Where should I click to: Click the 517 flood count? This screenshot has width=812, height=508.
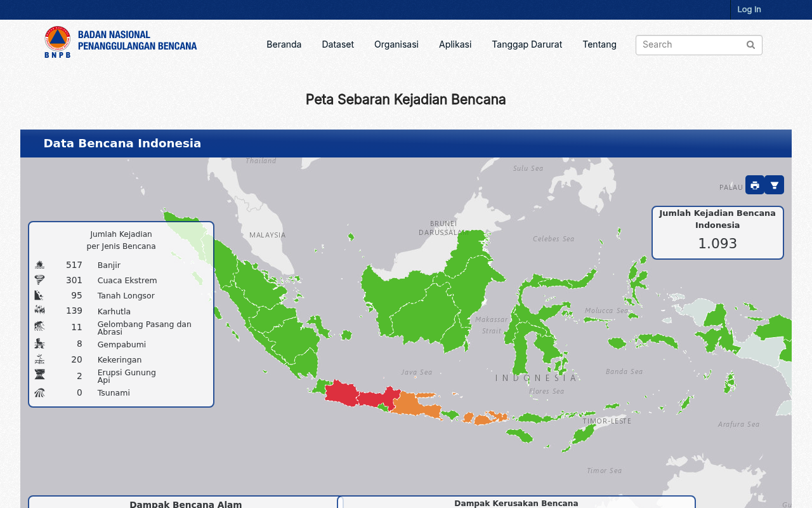[74, 265]
